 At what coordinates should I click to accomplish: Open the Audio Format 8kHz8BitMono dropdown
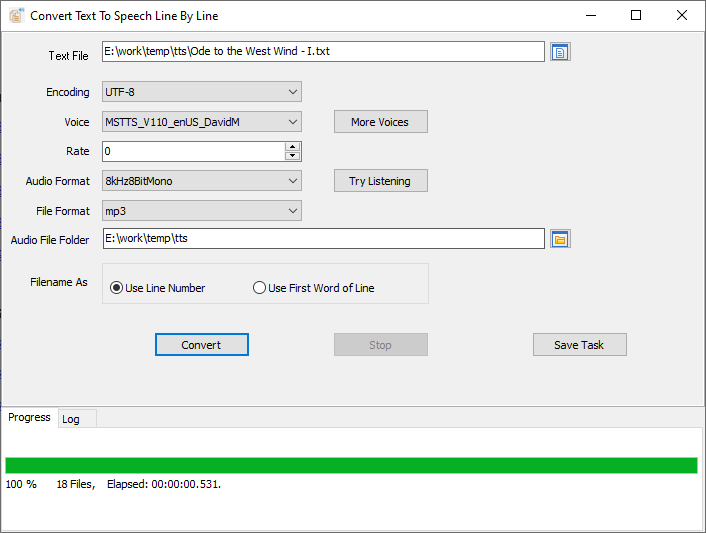point(202,181)
